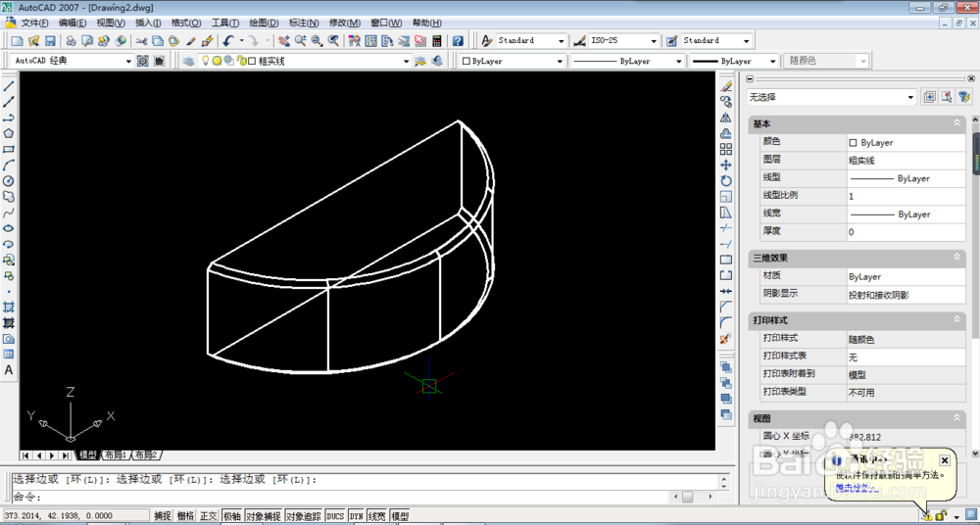Select the Fillet modify tool

725,322
